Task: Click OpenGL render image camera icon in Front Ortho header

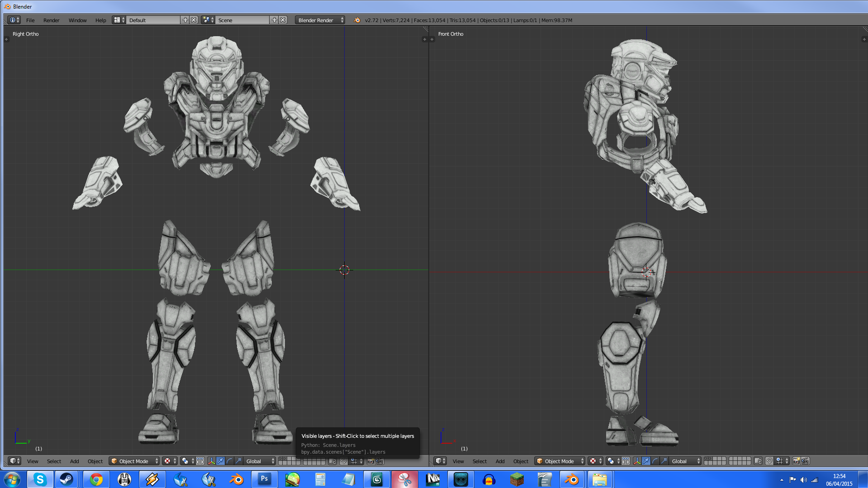Action: 796,461
